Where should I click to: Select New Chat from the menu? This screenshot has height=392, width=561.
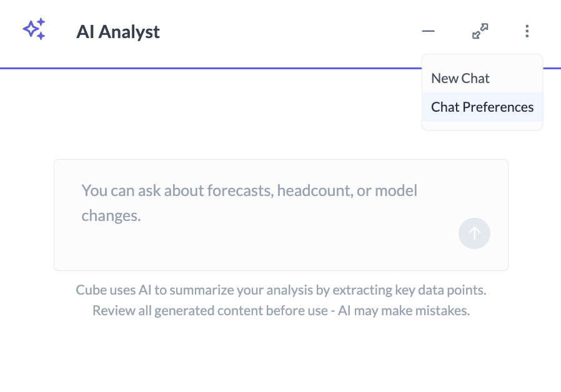(x=460, y=79)
